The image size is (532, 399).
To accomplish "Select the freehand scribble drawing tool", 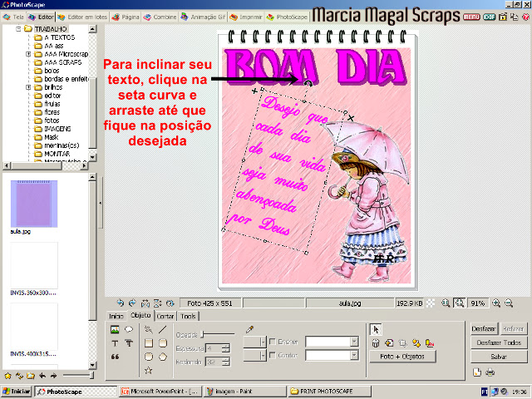I will point(149,329).
